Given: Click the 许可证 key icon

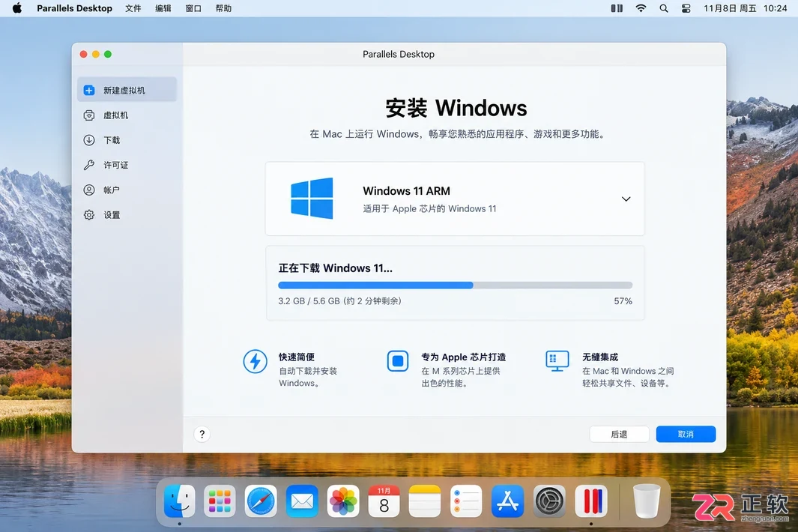Looking at the screenshot, I should coord(89,165).
